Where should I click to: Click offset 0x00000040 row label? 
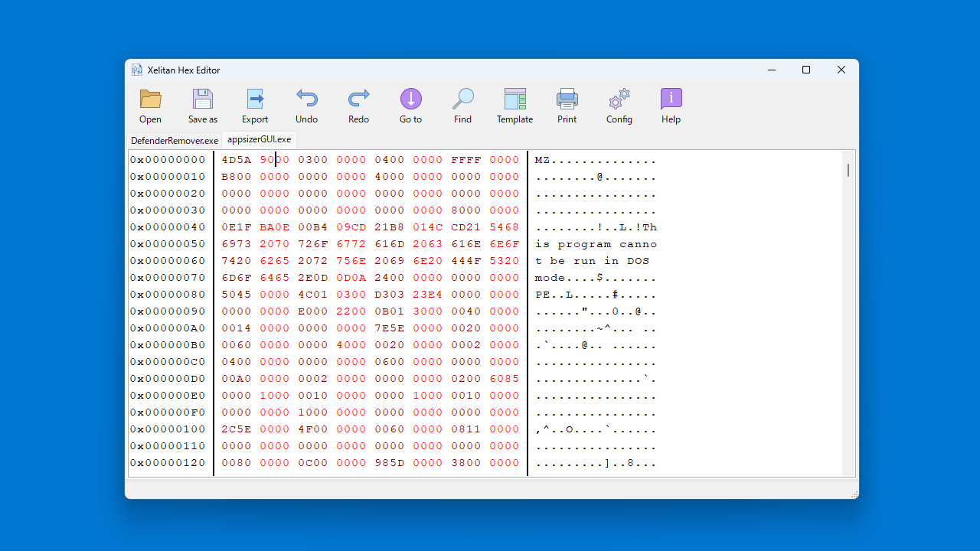[168, 227]
